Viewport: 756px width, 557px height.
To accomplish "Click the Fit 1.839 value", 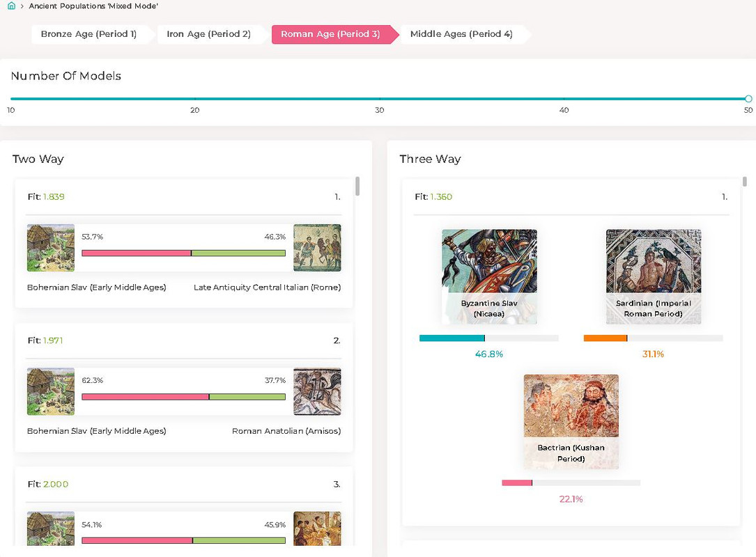I will 54,196.
